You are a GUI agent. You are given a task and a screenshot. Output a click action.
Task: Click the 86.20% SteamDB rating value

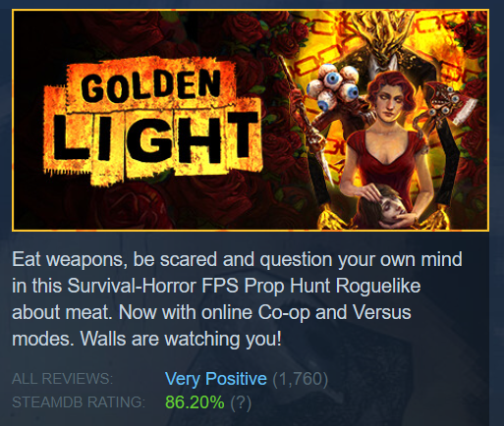[195, 402]
